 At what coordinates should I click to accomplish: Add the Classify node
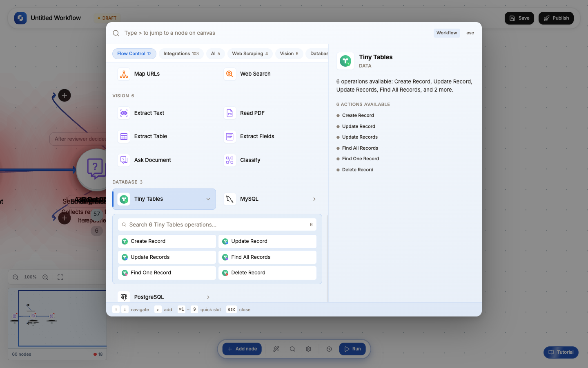click(270, 160)
